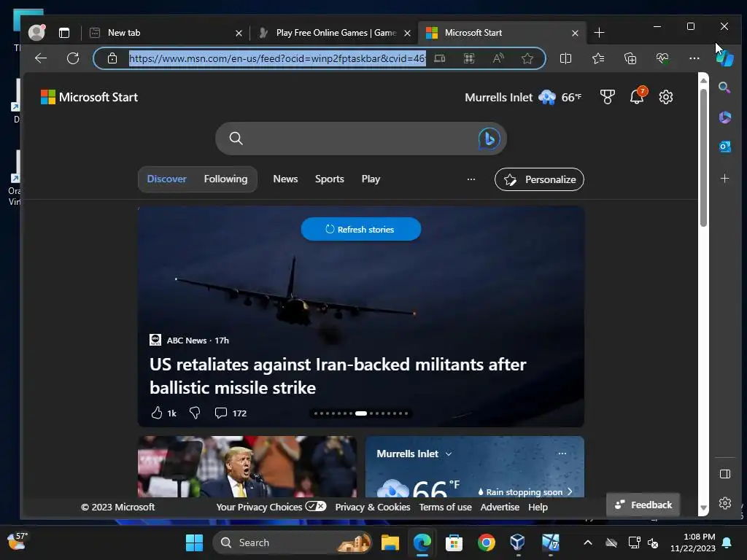
Task: Open Edge Settings and more menu
Action: point(694,58)
